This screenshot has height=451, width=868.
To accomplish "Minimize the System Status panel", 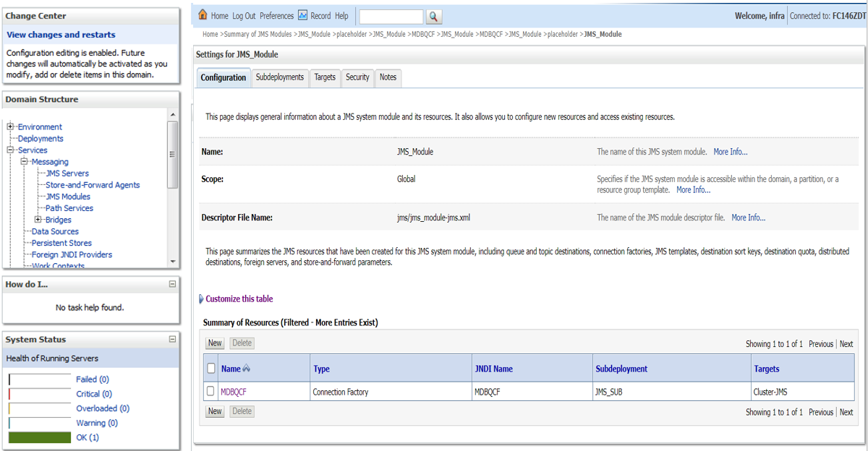I will [x=172, y=339].
